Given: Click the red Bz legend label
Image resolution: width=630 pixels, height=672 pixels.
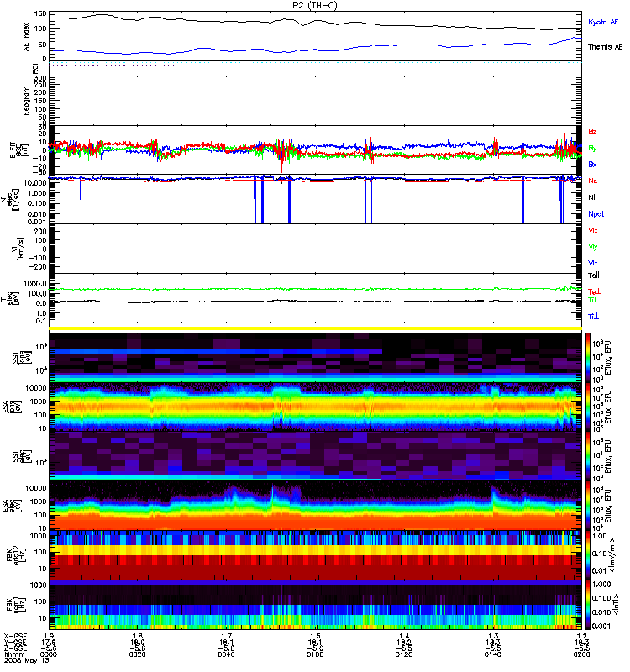Looking at the screenshot, I should (592, 131).
